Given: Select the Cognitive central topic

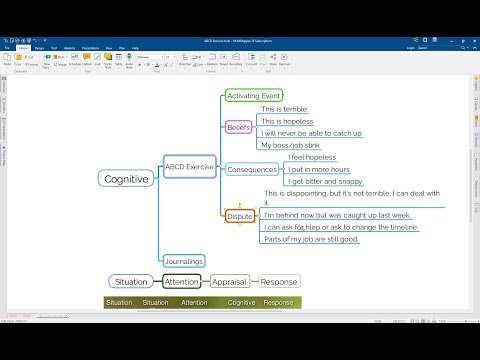Looking at the screenshot, I should pos(126,178).
